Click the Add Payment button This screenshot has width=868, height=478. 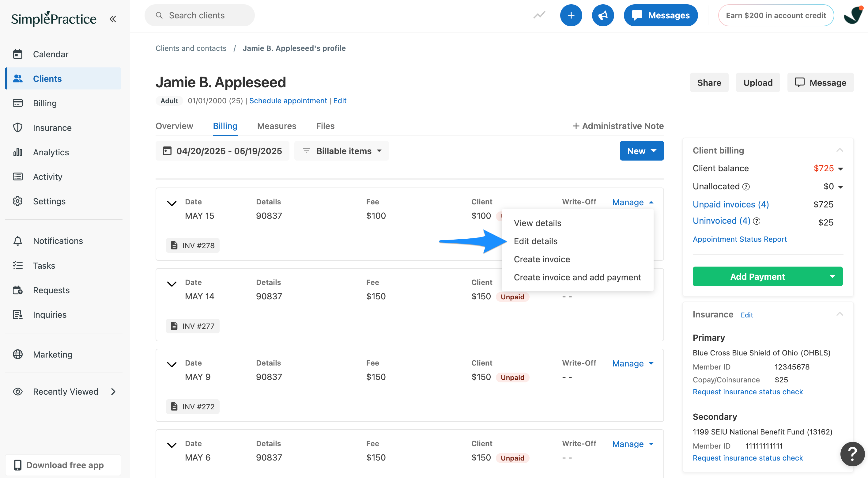[x=757, y=276]
